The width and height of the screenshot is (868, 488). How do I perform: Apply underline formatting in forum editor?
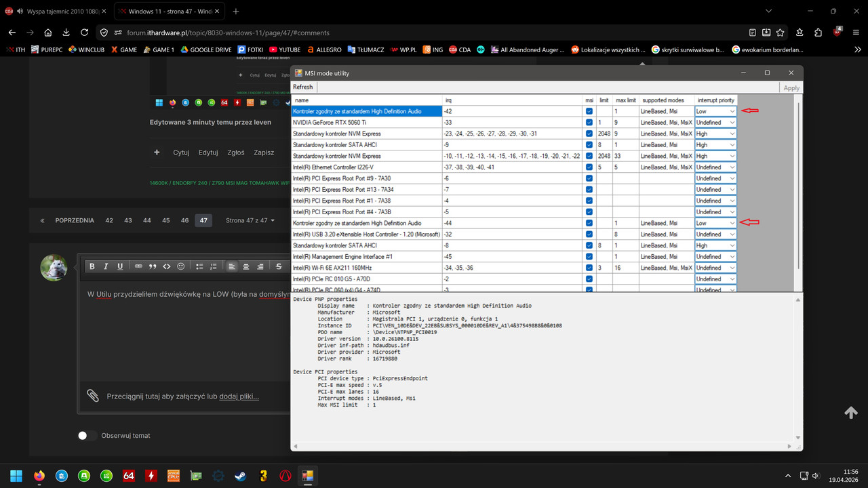click(x=120, y=266)
